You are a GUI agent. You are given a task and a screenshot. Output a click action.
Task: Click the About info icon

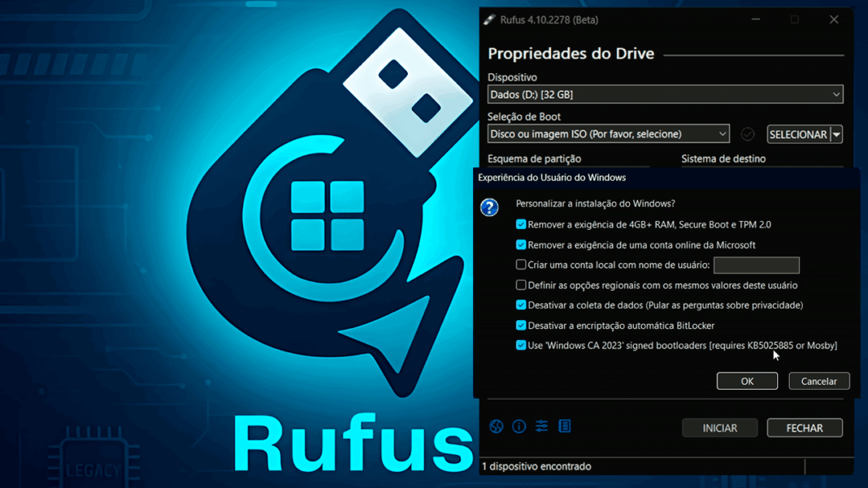click(x=519, y=425)
